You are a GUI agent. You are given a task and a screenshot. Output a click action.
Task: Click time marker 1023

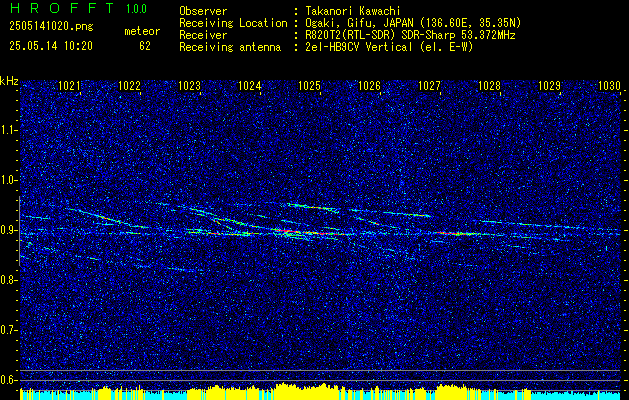(x=189, y=85)
